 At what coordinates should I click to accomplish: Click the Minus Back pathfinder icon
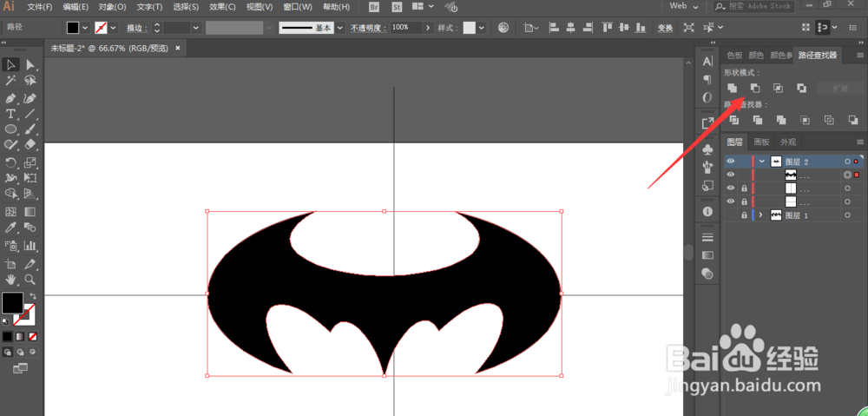tap(852, 120)
